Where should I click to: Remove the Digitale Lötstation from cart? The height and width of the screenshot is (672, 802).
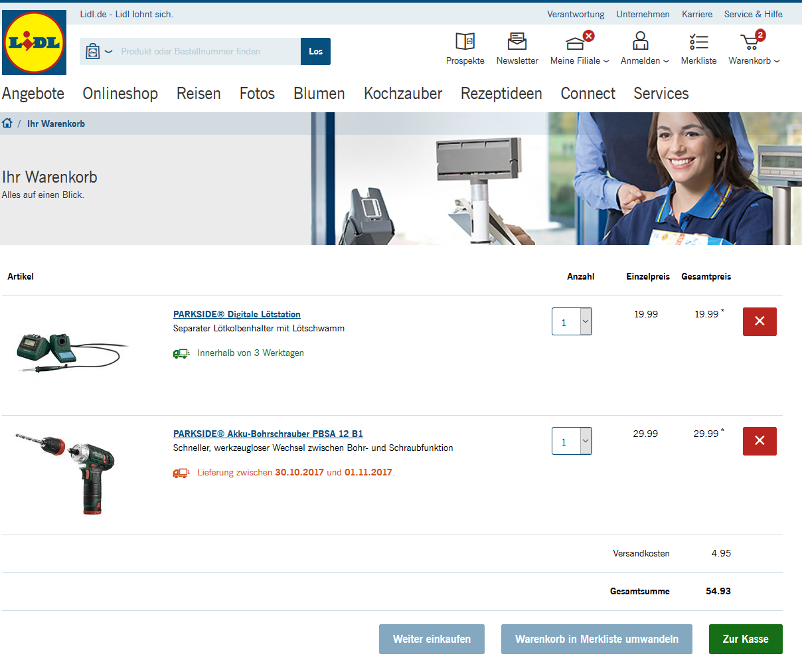[760, 321]
